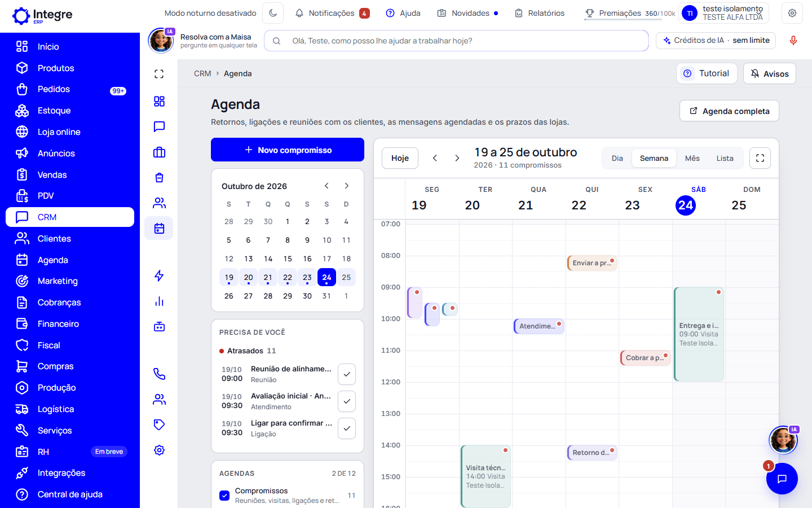
Task: Click the Hoje button
Action: click(x=400, y=158)
